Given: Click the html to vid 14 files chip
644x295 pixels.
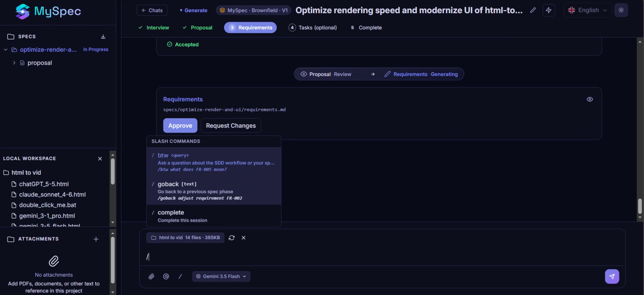Looking at the screenshot, I should (185, 238).
